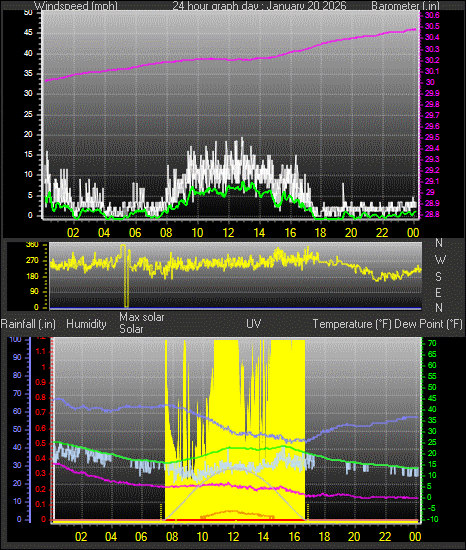Click the green -5 temperature axis value
Viewport: 466px width, 550px height.
point(432,508)
